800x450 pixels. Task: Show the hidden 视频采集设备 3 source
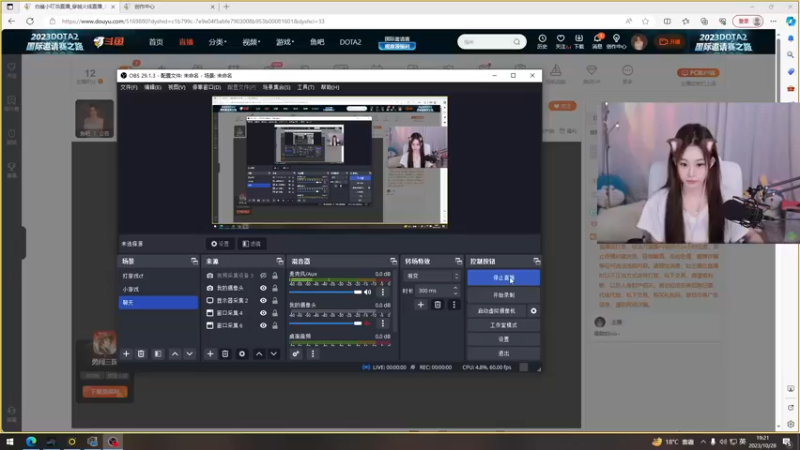tap(263, 276)
